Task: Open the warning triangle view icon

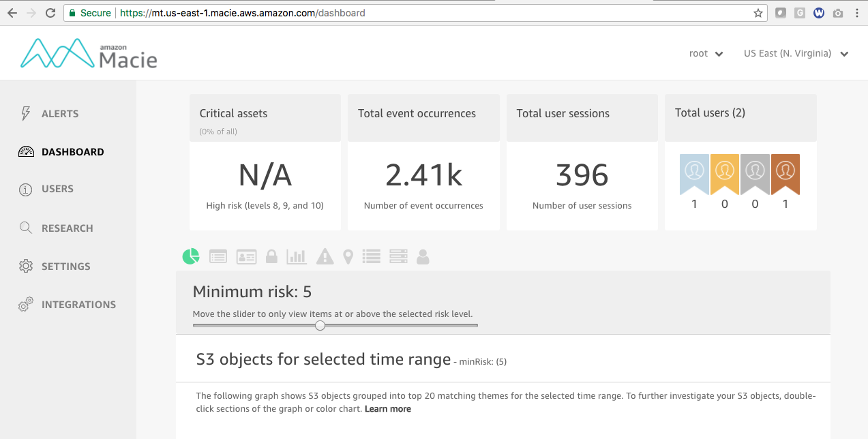Action: click(325, 256)
